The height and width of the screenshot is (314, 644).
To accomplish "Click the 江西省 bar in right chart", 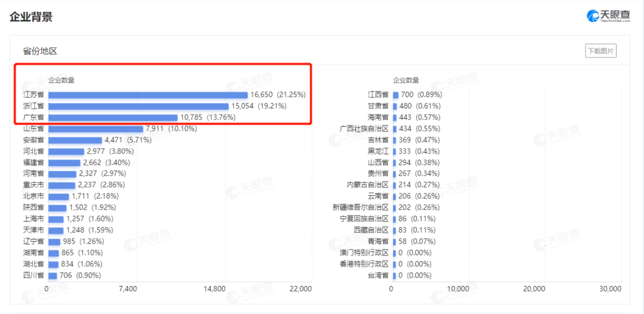I will [x=396, y=95].
